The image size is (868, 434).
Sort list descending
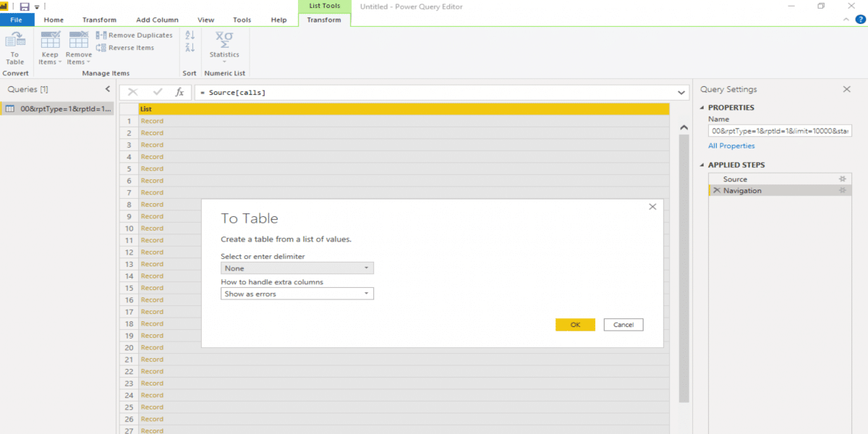point(190,48)
